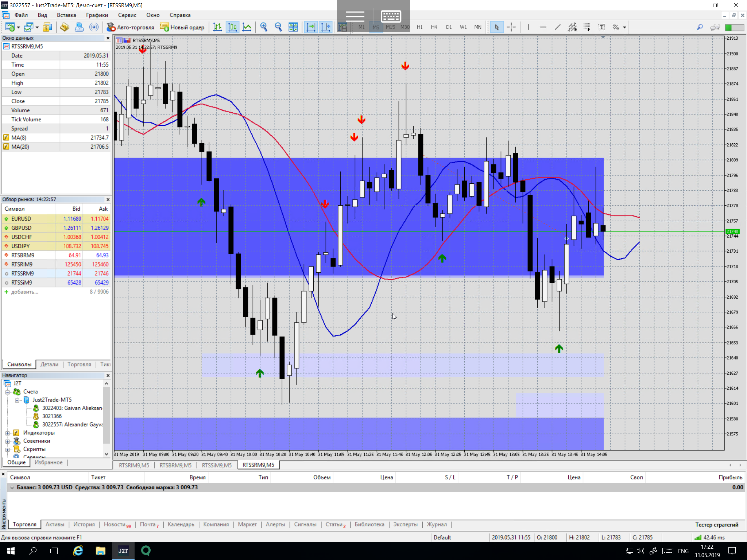Viewport: 747px width, 560px height.
Task: Click the zoom out magnifier icon
Action: pyautogui.click(x=278, y=27)
